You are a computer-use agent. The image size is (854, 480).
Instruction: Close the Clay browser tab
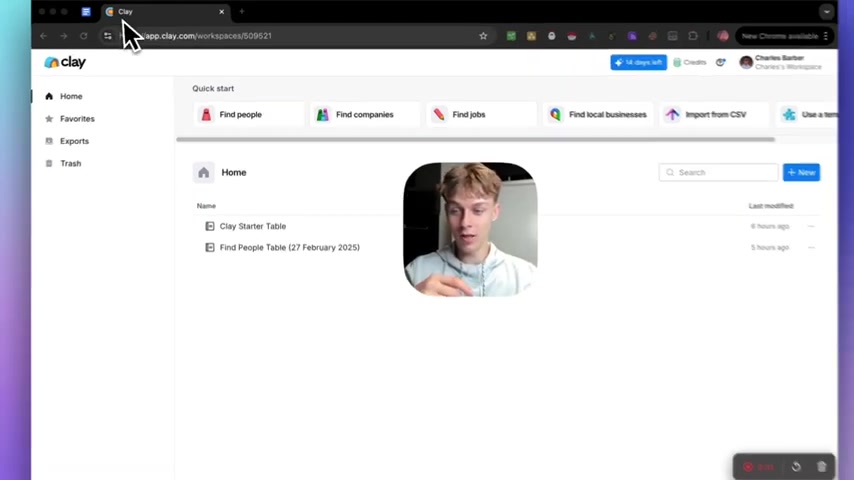click(222, 11)
